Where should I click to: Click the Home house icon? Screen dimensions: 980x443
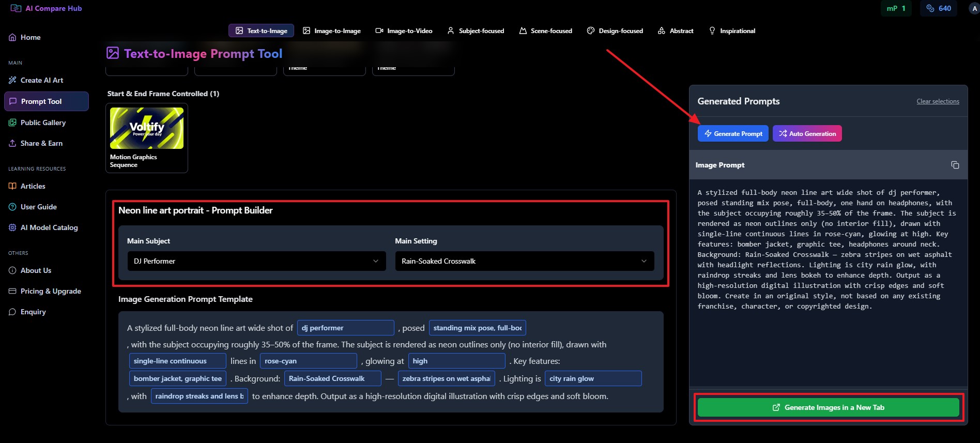tap(12, 37)
